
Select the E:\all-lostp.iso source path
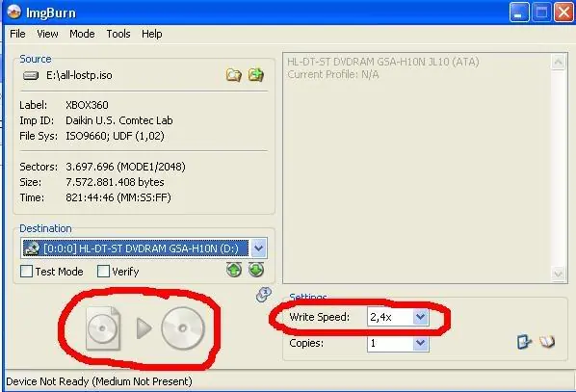click(79, 75)
